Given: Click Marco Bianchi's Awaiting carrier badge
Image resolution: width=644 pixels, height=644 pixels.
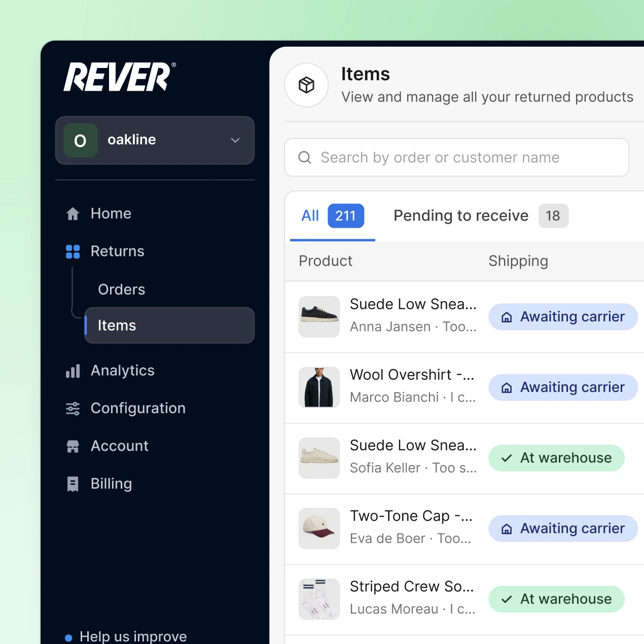Looking at the screenshot, I should pyautogui.click(x=563, y=387).
